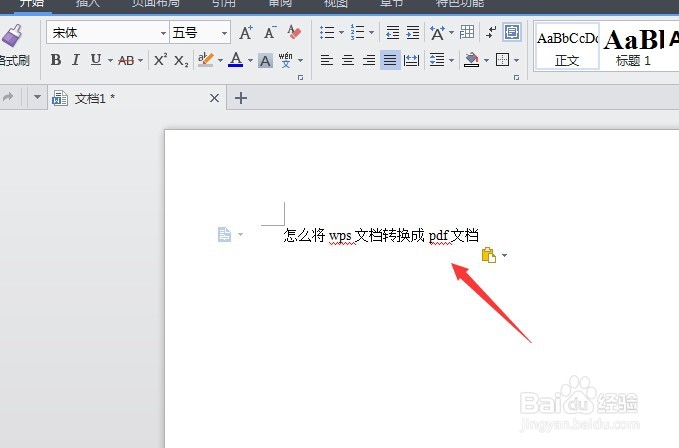Toggle bold formatting

pyautogui.click(x=55, y=60)
